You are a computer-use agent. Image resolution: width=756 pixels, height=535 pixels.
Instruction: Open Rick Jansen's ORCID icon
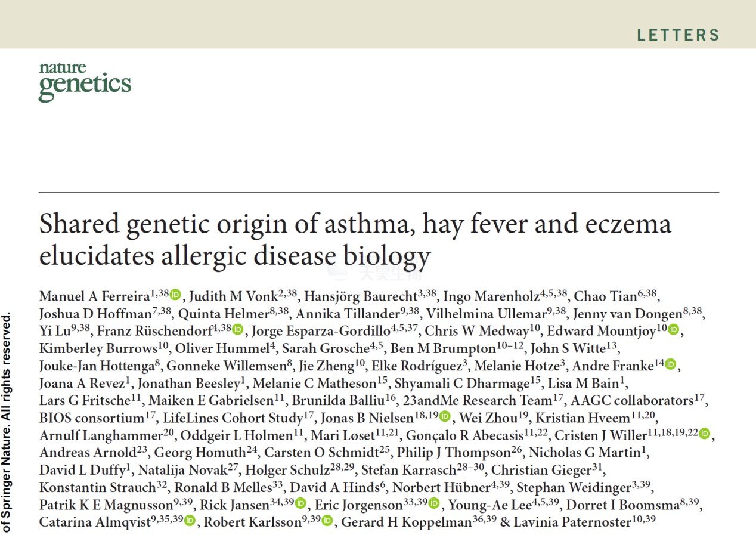[x=300, y=503]
